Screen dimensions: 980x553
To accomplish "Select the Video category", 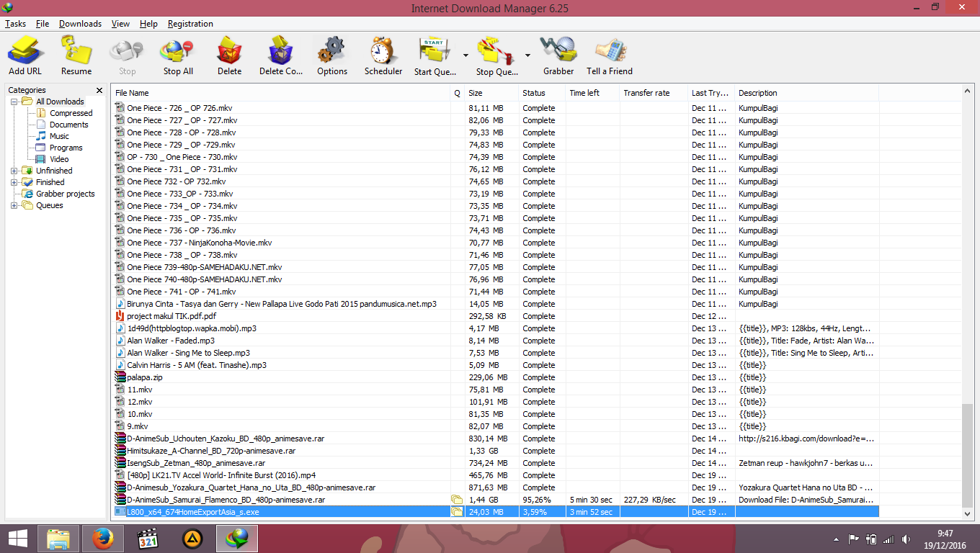I will point(59,159).
